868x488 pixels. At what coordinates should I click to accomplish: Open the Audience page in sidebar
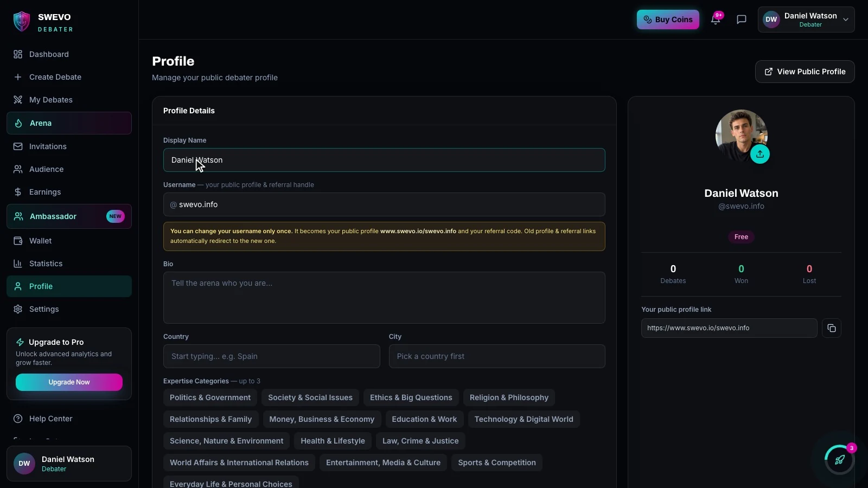(x=69, y=169)
